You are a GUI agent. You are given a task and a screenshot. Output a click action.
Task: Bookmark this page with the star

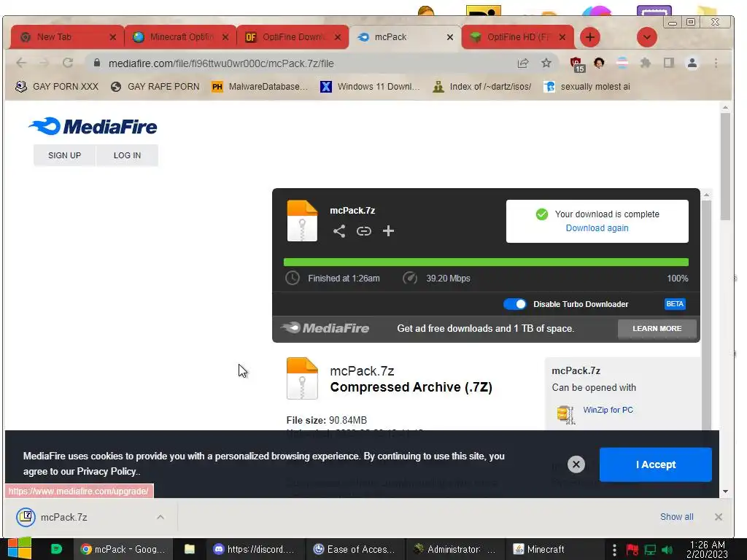click(546, 63)
